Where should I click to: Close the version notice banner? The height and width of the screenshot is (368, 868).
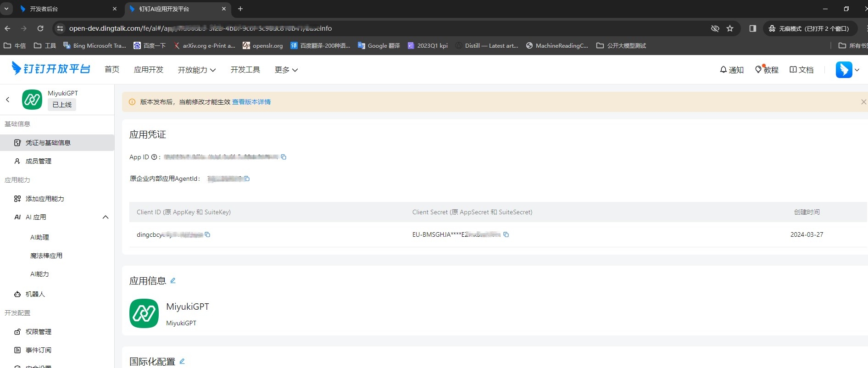click(863, 102)
